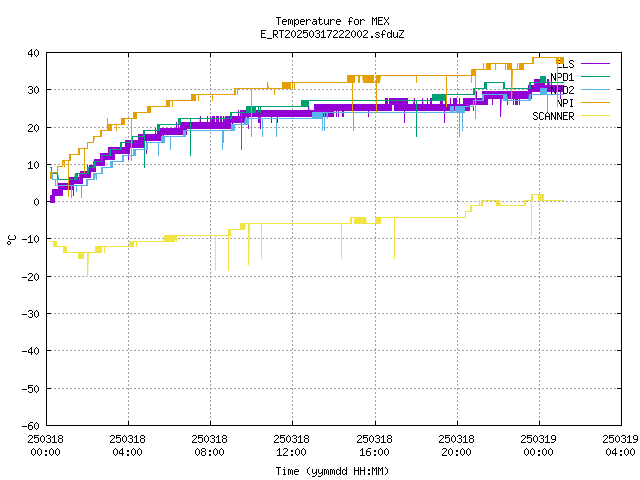This screenshot has height=480, width=640.
Task: Click the NPD1 legend label
Action: click(x=562, y=77)
